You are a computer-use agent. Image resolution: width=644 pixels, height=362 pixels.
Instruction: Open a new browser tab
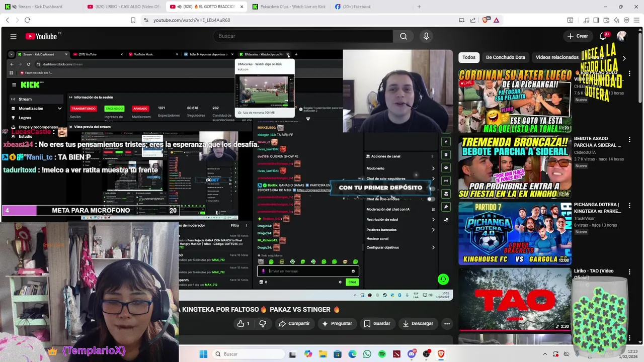point(419,7)
